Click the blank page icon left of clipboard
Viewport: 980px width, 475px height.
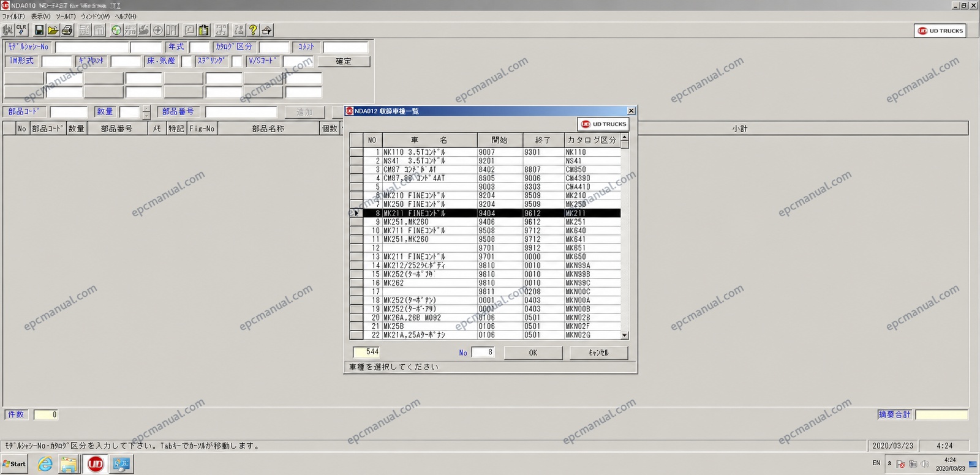click(190, 29)
